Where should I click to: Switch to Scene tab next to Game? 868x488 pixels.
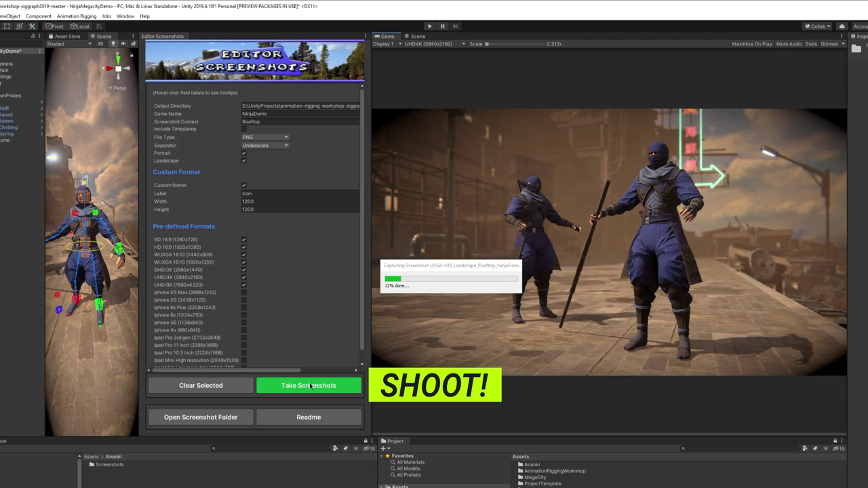pos(415,36)
